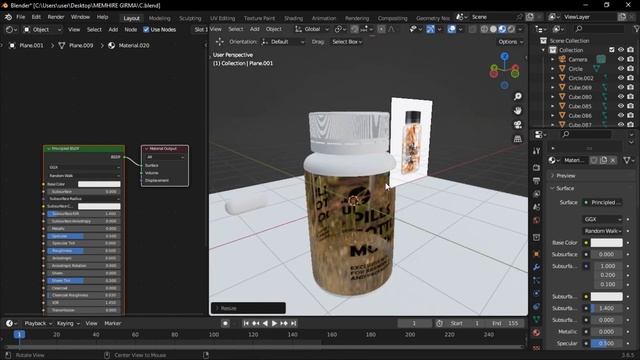Hide the Camera object in outliner
Image resolution: width=640 pixels, height=360 pixels.
[621, 59]
